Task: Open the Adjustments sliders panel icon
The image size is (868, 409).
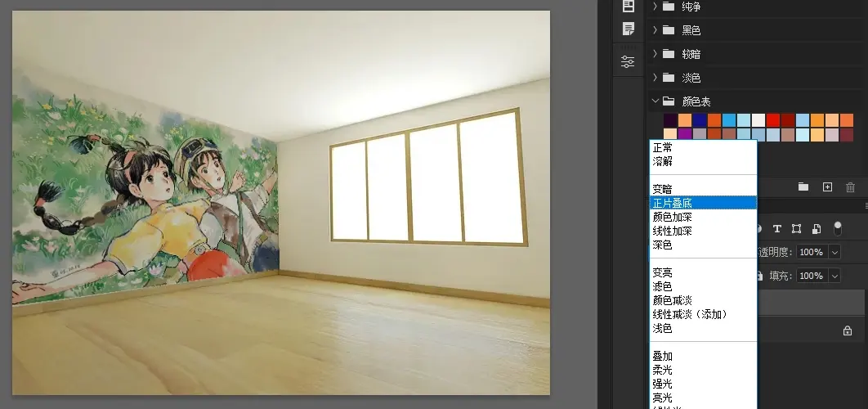Action: point(628,61)
